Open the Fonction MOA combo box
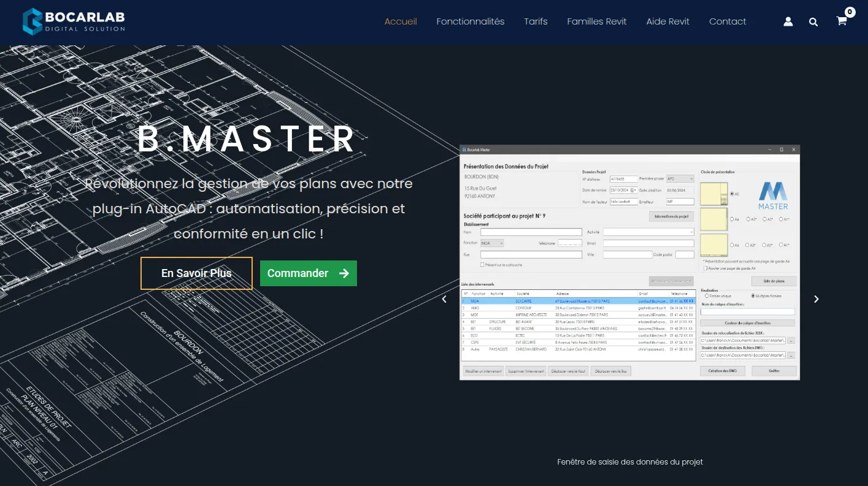Screen dimensions: 868x486 click(492, 243)
